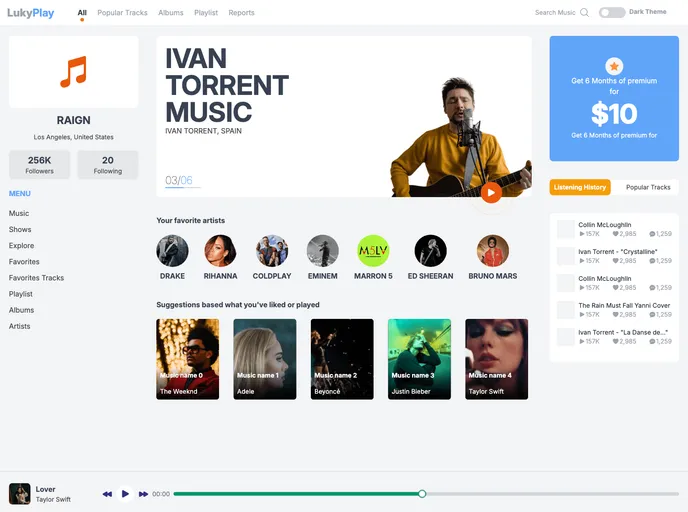This screenshot has height=512, width=688.
Task: Click the Search Music field
Action: click(555, 13)
